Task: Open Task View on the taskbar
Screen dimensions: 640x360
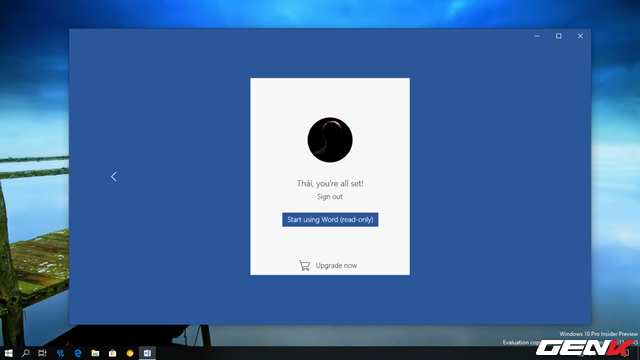Action: [42, 353]
